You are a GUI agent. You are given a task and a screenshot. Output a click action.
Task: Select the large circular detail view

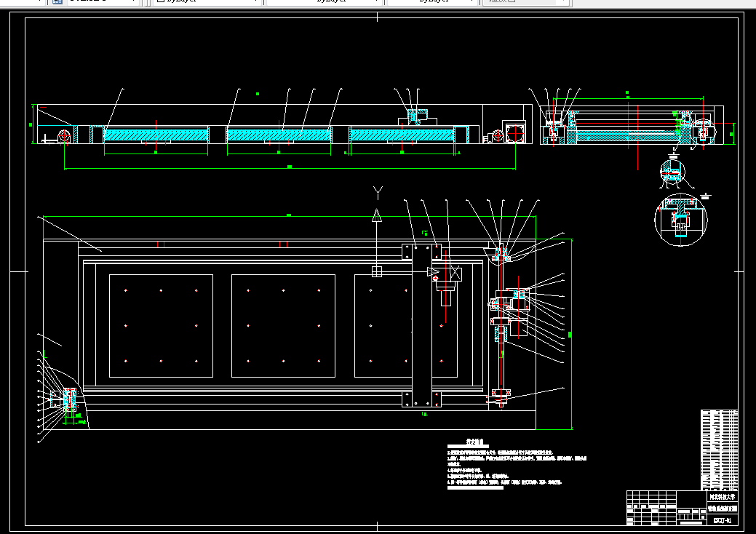click(x=681, y=219)
